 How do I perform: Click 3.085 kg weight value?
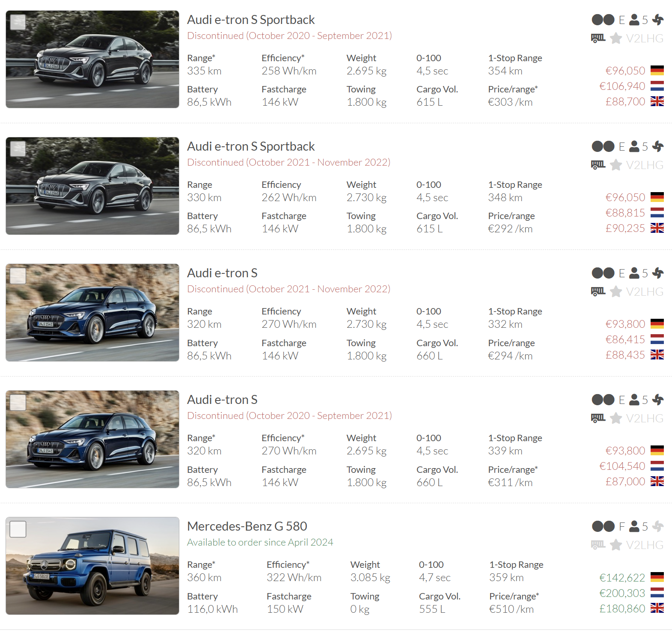click(370, 578)
